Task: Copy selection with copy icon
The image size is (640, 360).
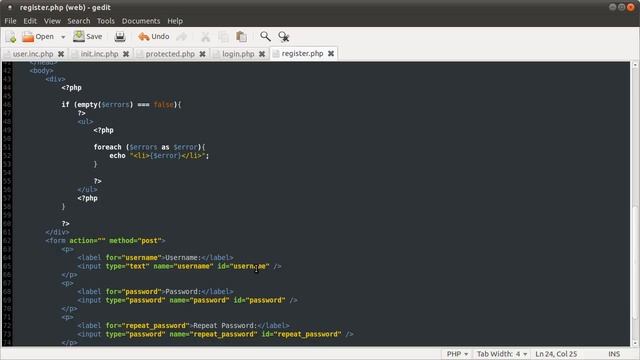Action: click(x=223, y=37)
